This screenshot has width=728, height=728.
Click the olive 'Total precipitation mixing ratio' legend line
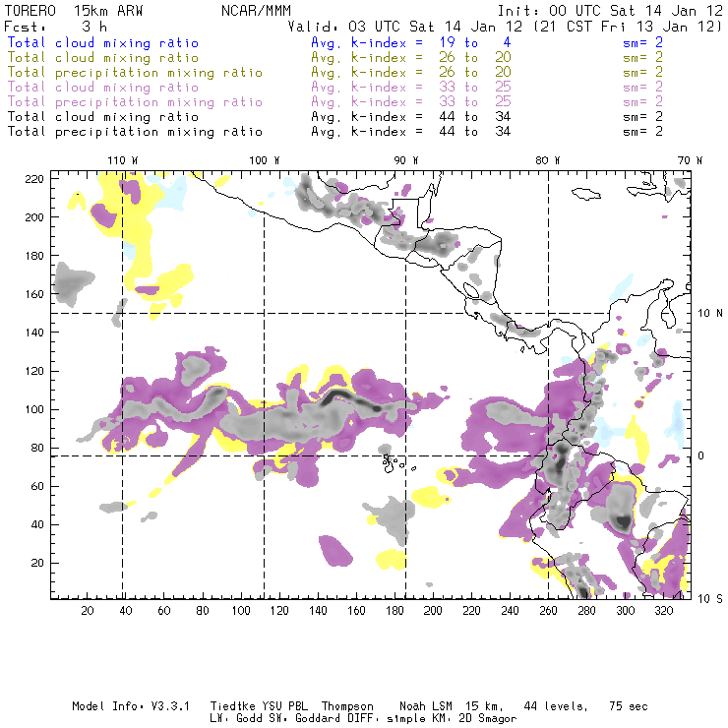[x=135, y=73]
